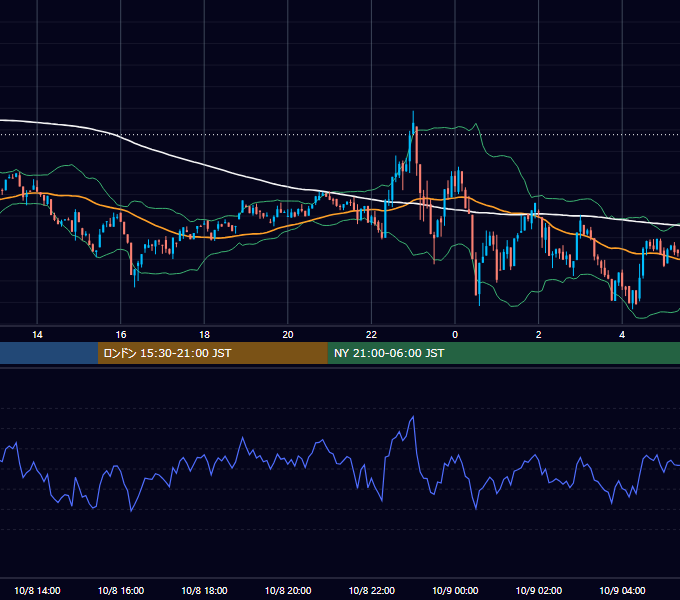Click the 10/8 18:00 time label
Viewport: 680px width, 600px height.
(204, 590)
